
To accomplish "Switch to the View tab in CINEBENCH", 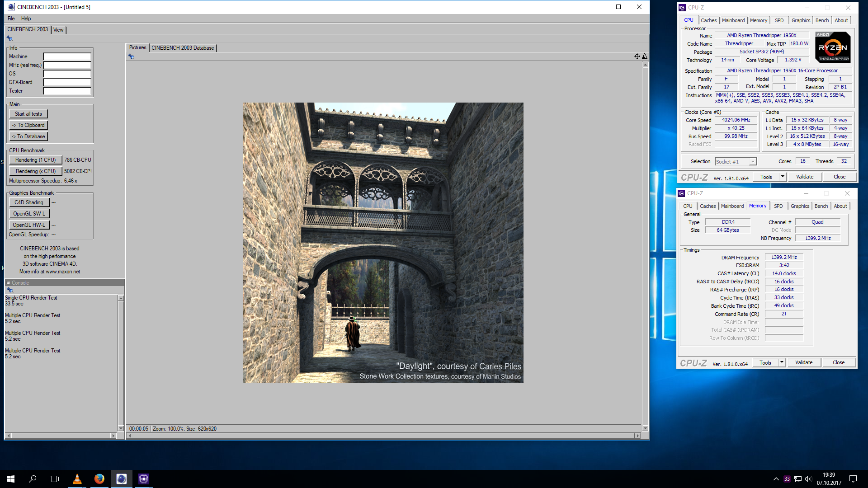I will [x=58, y=30].
